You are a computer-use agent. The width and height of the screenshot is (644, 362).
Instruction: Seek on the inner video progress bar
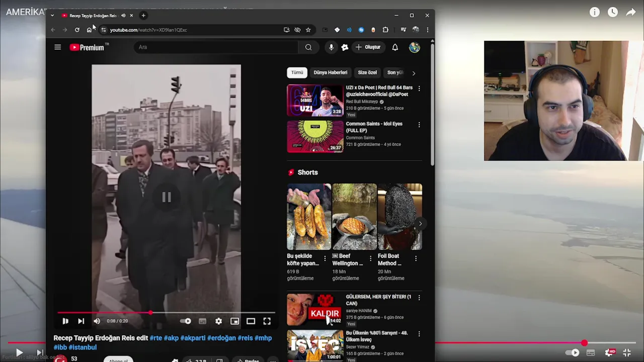tap(167, 312)
